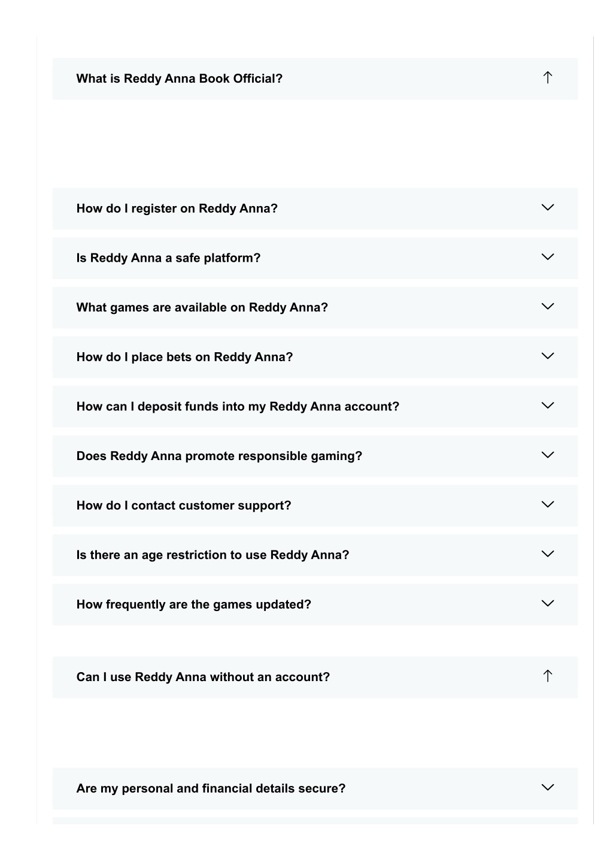Expand 'Is there an age restriction' question
Screen dimensions: 613x868
click(315, 555)
